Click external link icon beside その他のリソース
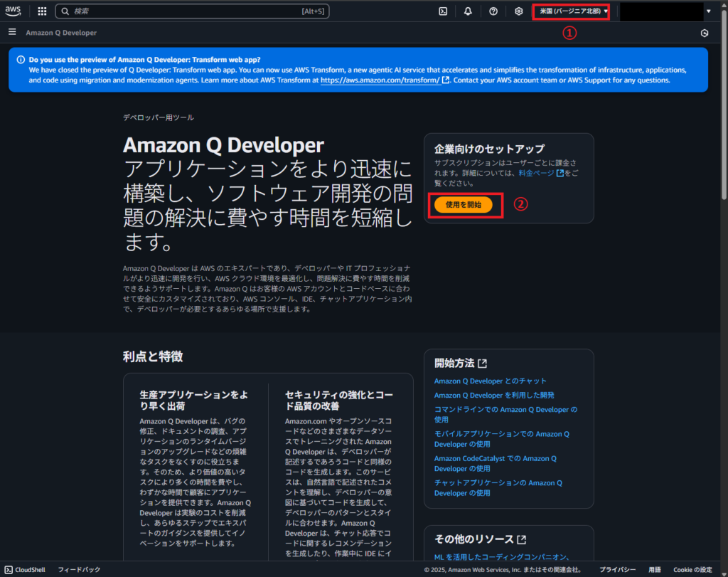 coord(521,539)
